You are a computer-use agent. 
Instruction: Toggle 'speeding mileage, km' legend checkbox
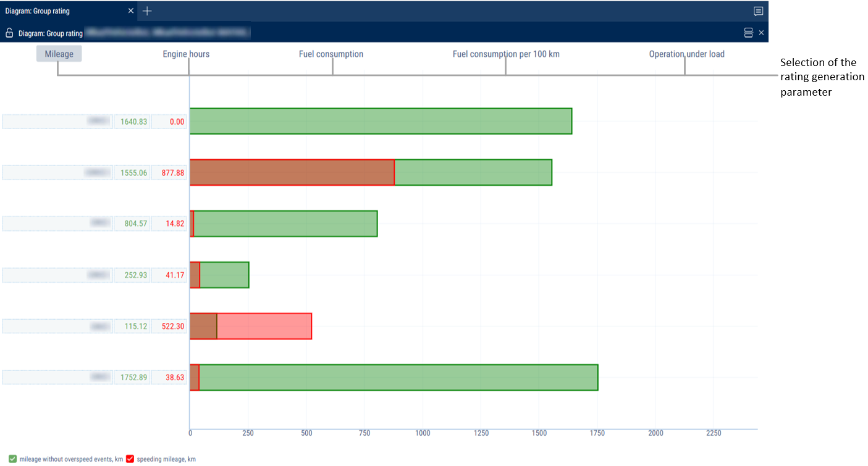click(x=130, y=459)
